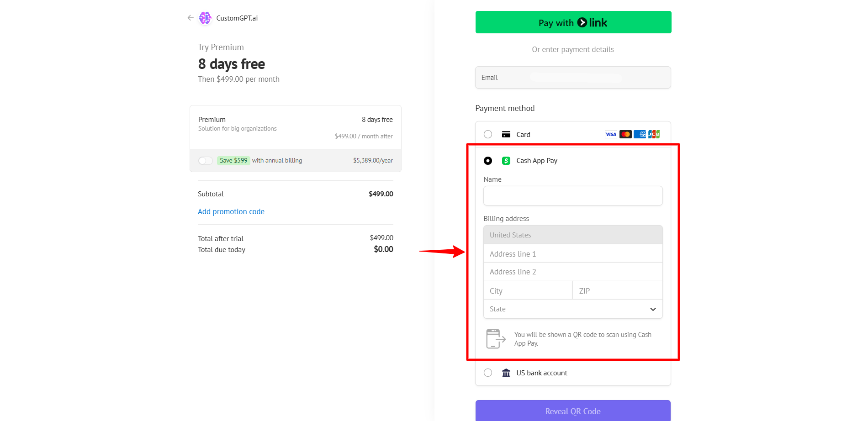The image size is (868, 421).
Task: Click the CustomGPT.ai brain logo
Action: click(205, 18)
